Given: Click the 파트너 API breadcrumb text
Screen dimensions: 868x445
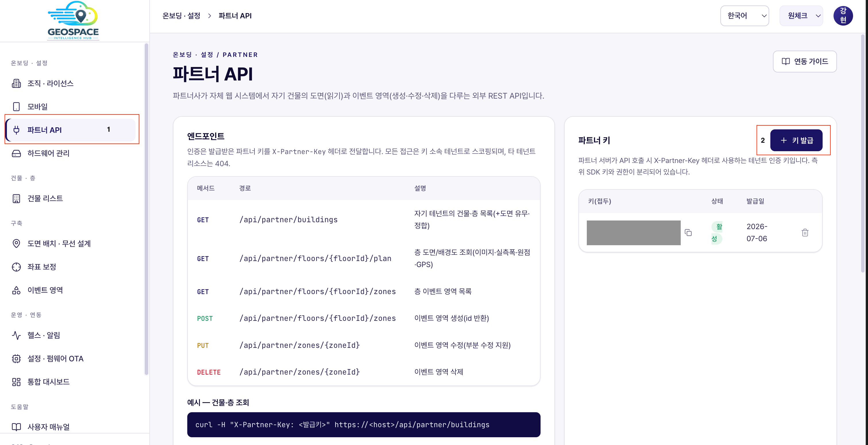Looking at the screenshot, I should tap(235, 16).
